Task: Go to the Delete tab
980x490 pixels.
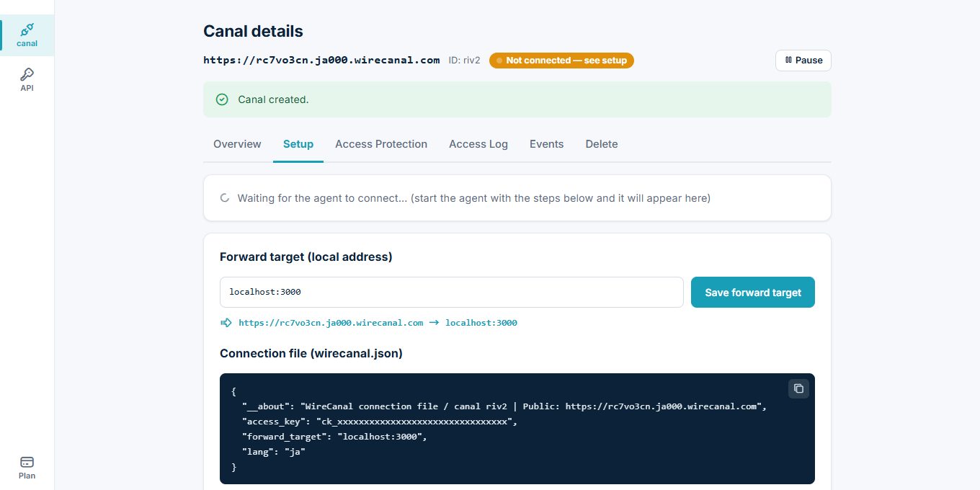Action: point(602,144)
